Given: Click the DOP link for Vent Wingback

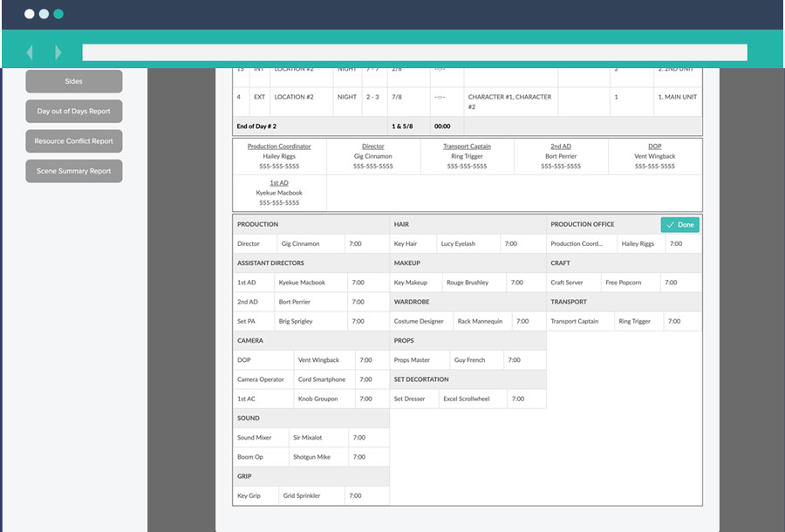Looking at the screenshot, I should coord(654,146).
